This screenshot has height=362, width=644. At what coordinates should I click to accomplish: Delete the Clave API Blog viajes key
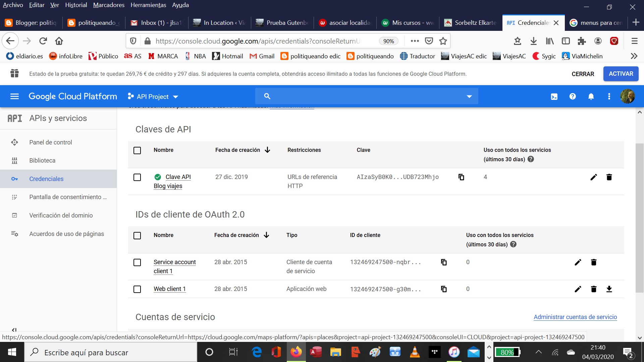point(609,177)
